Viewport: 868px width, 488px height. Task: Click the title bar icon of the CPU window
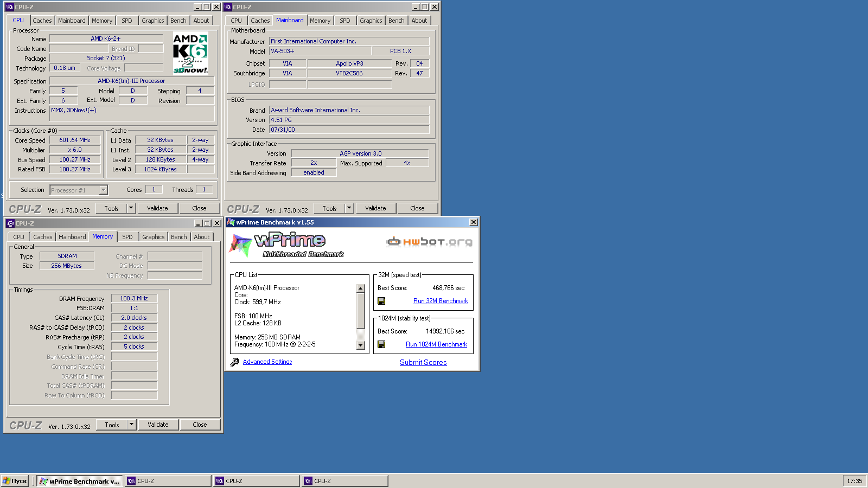9,7
